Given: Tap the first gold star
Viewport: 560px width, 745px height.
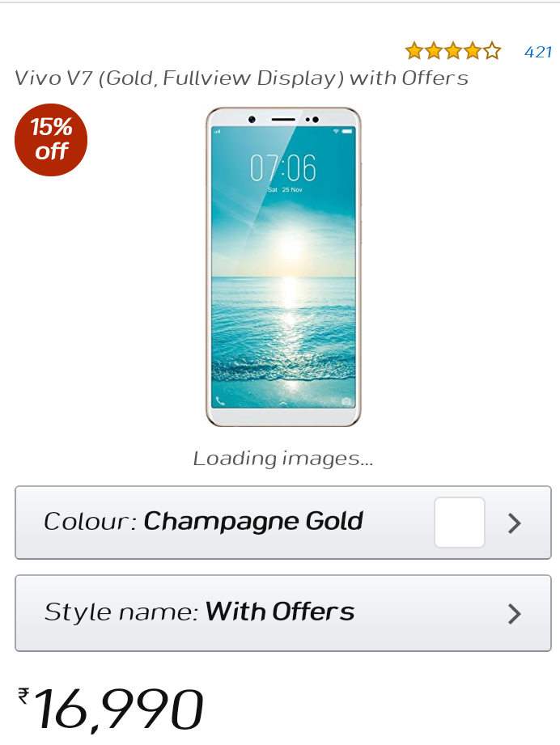Looking at the screenshot, I should tap(414, 51).
